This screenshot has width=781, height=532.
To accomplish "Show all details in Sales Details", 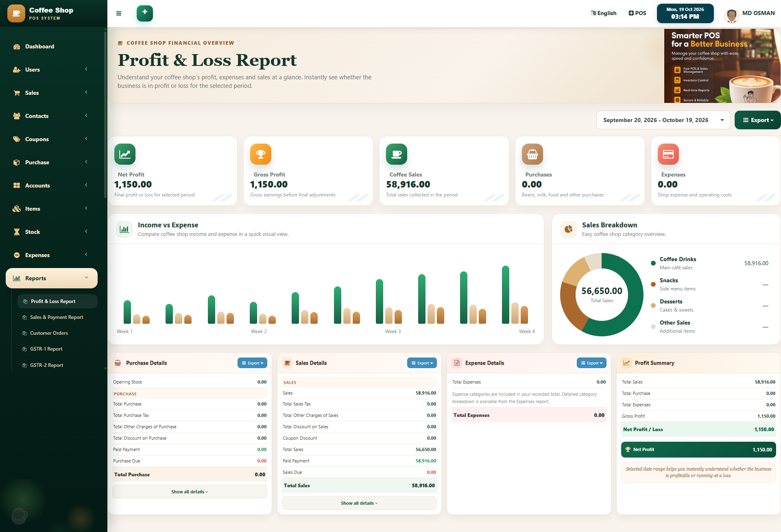I will (359, 503).
